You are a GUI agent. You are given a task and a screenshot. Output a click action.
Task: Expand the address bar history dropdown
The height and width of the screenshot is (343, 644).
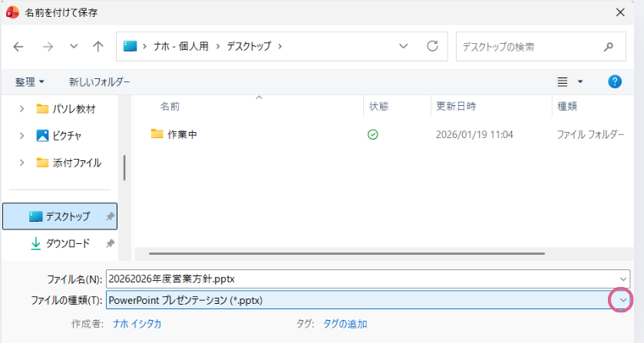(404, 47)
